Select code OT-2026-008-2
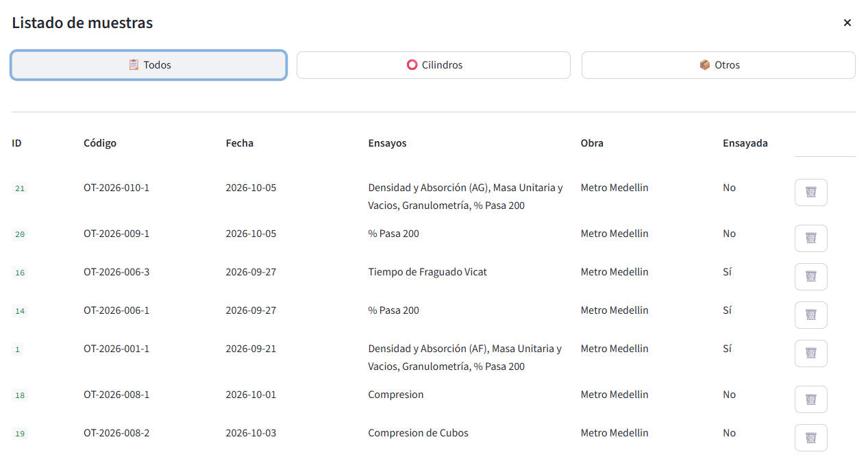 point(116,433)
